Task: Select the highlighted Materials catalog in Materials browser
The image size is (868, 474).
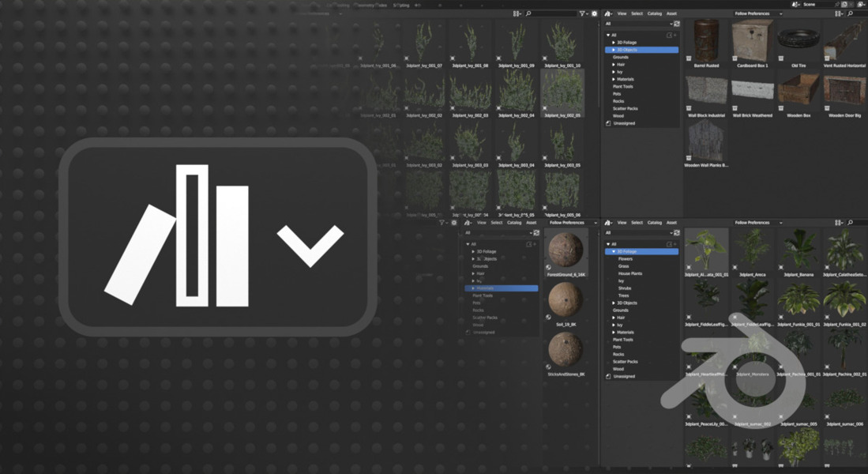Action: click(501, 288)
